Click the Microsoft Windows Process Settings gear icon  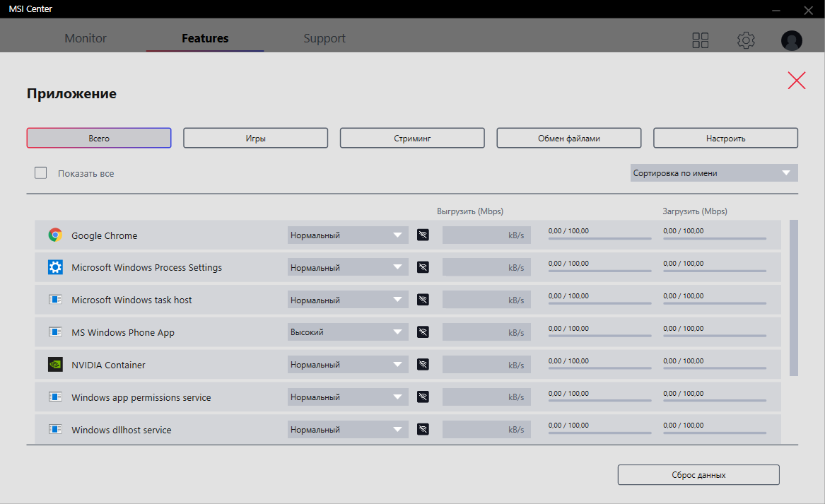pos(55,268)
